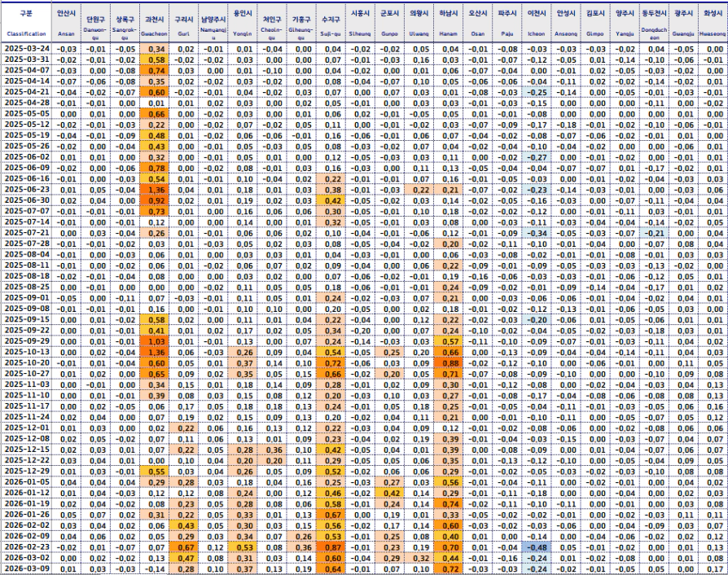Click the 2025-07-21 date cell
The width and height of the screenshot is (728, 575).
[26, 233]
